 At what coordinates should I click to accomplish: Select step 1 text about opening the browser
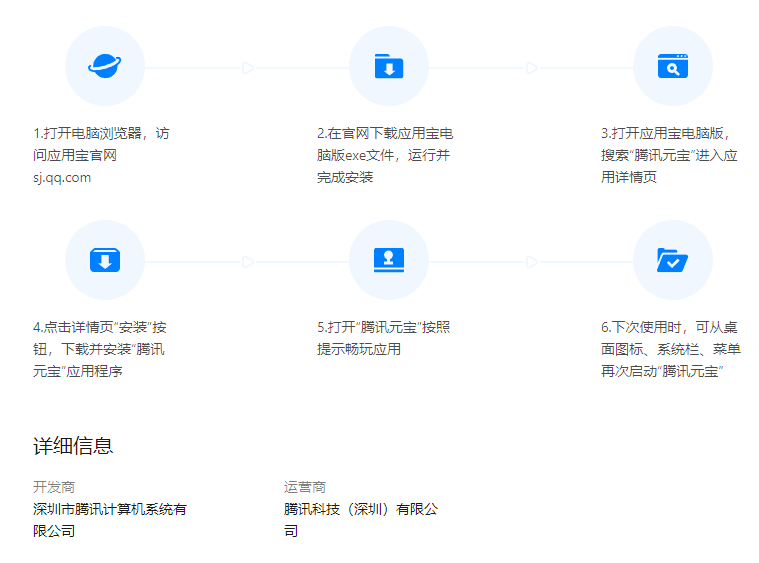point(101,155)
